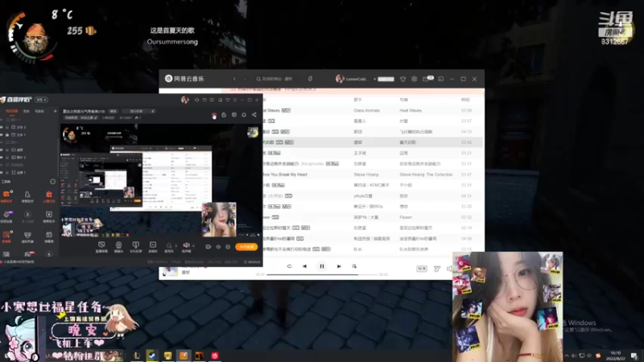This screenshot has width=644, height=362.
Task: Go to previous track in music player
Action: (x=305, y=266)
